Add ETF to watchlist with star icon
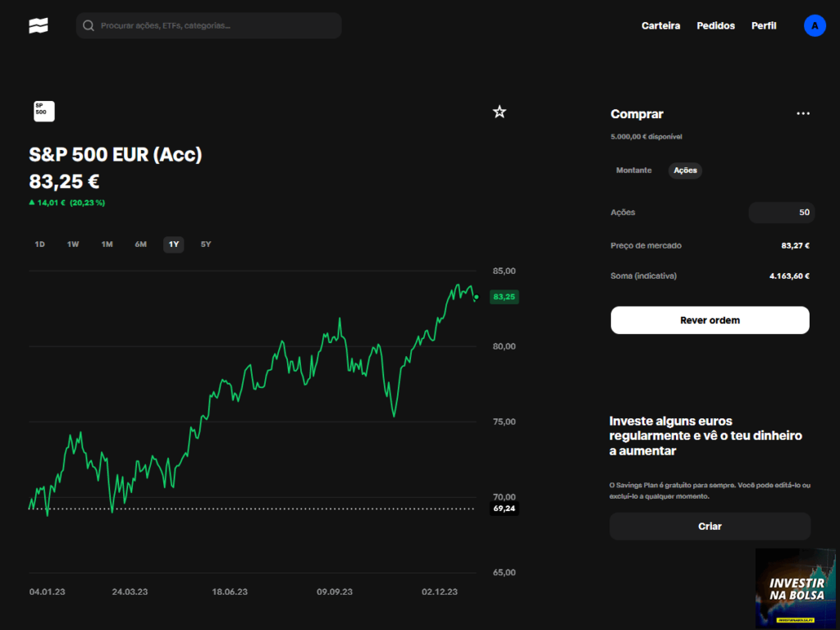 click(x=500, y=112)
